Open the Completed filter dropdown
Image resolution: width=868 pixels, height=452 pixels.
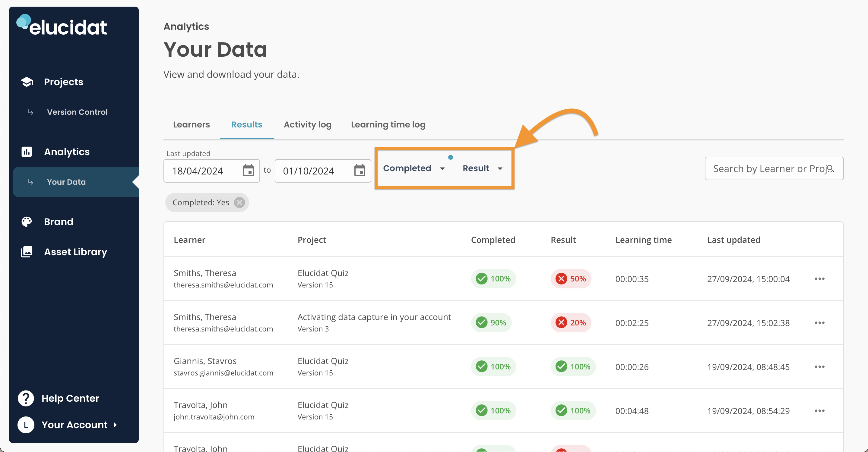pos(414,168)
